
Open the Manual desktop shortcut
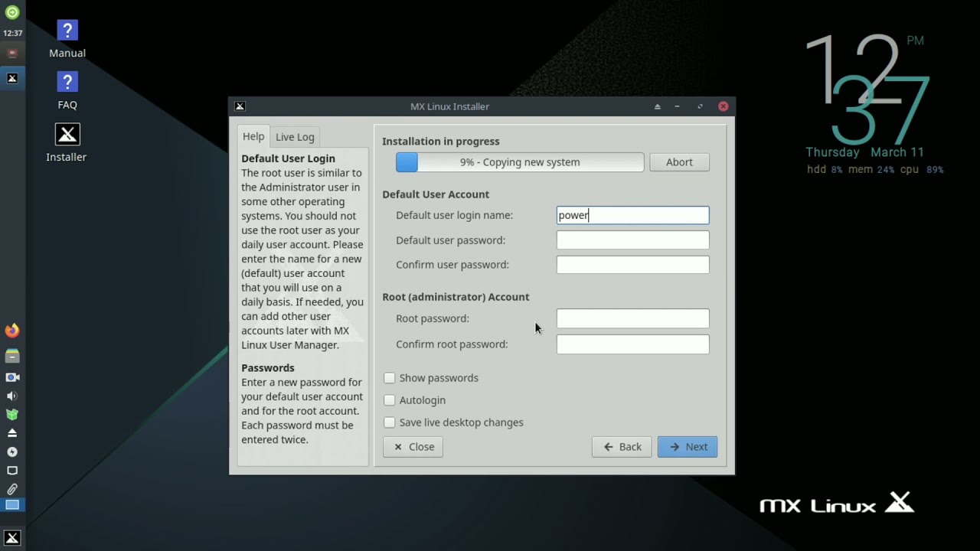(67, 40)
